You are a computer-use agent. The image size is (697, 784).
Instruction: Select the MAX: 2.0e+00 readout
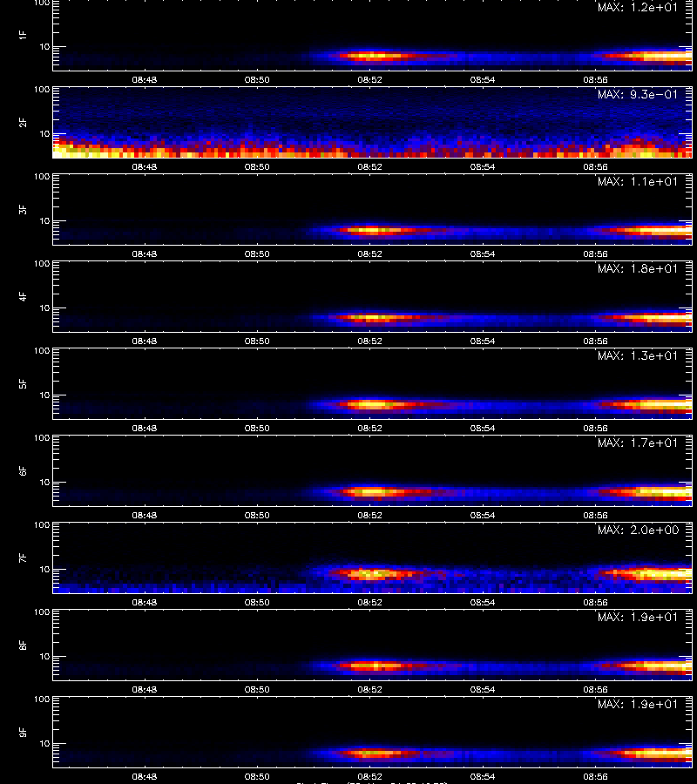point(638,530)
